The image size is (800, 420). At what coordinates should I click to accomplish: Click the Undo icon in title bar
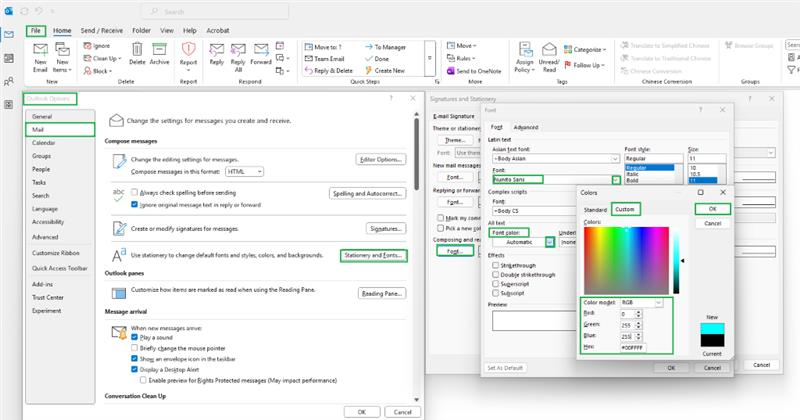[39, 11]
